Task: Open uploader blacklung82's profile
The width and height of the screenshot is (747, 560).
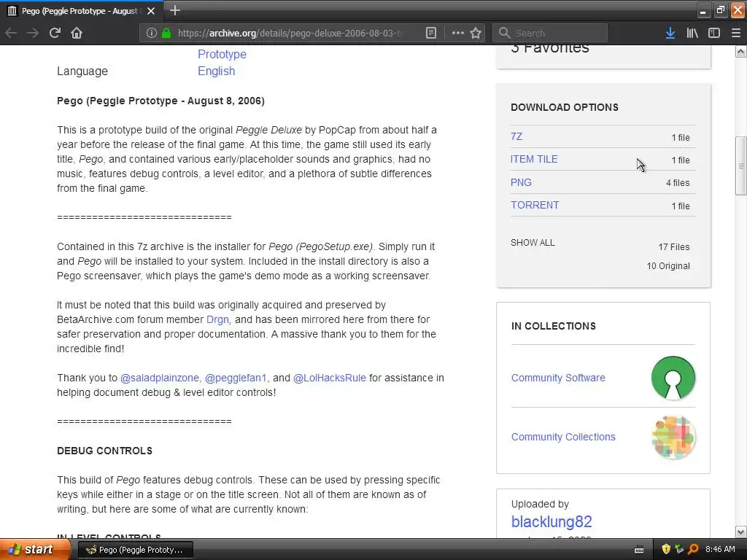Action: [x=551, y=522]
